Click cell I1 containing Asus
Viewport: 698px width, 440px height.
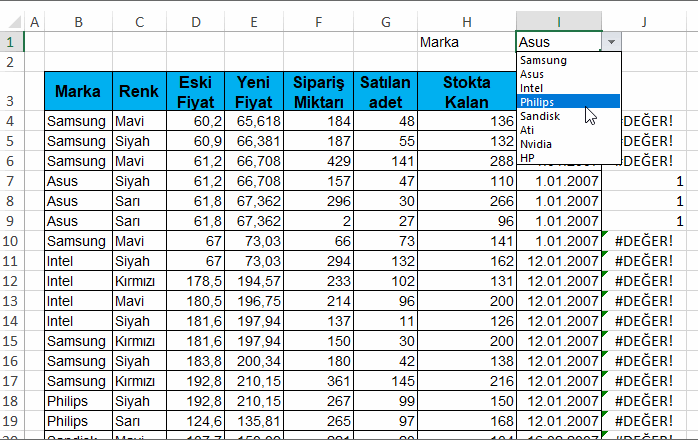point(559,42)
